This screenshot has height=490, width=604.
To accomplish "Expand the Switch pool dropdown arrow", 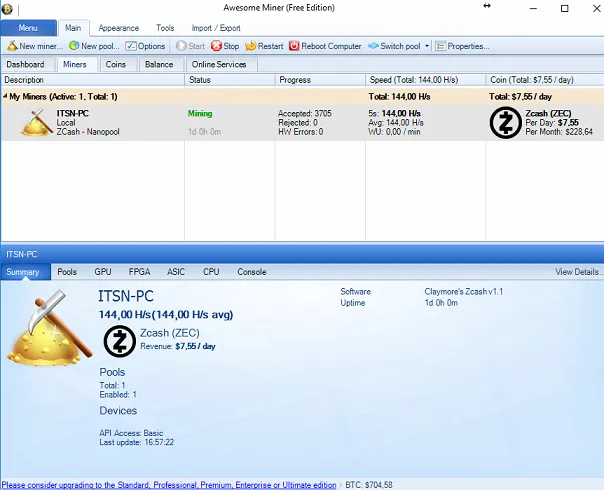I will (x=427, y=46).
